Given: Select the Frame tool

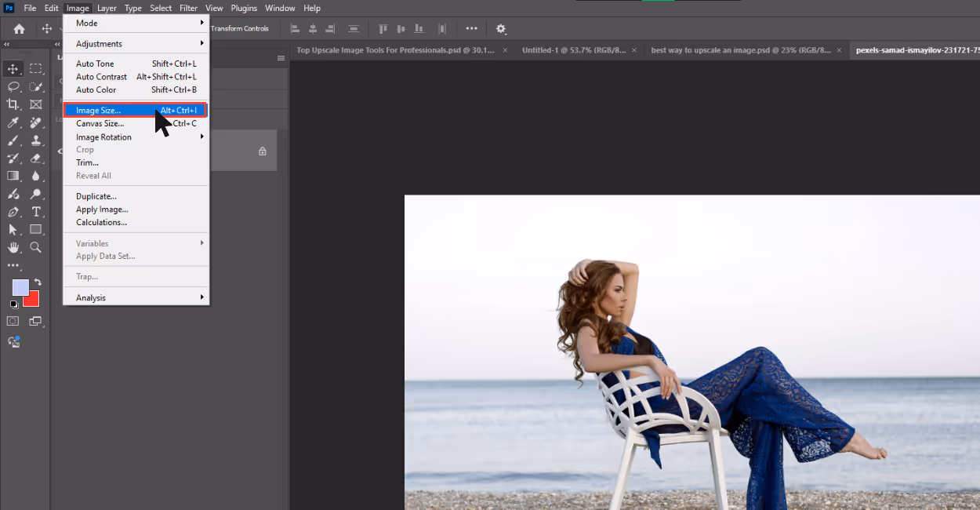Looking at the screenshot, I should (36, 104).
